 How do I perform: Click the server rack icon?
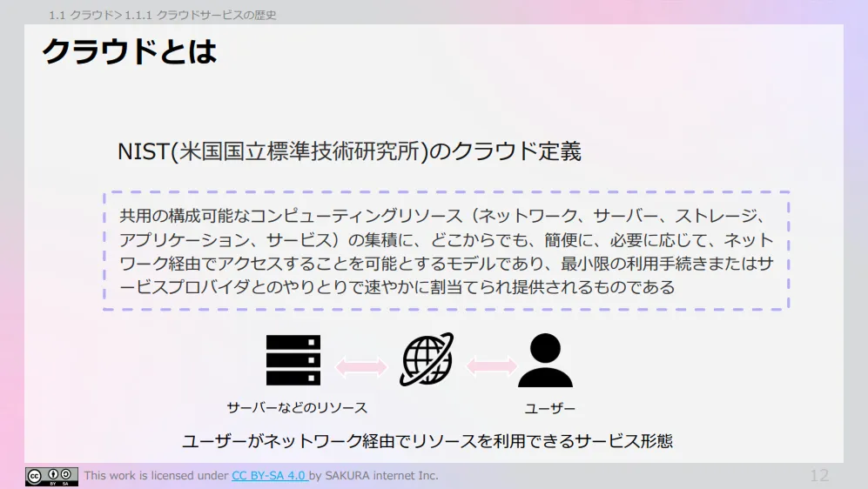[293, 359]
